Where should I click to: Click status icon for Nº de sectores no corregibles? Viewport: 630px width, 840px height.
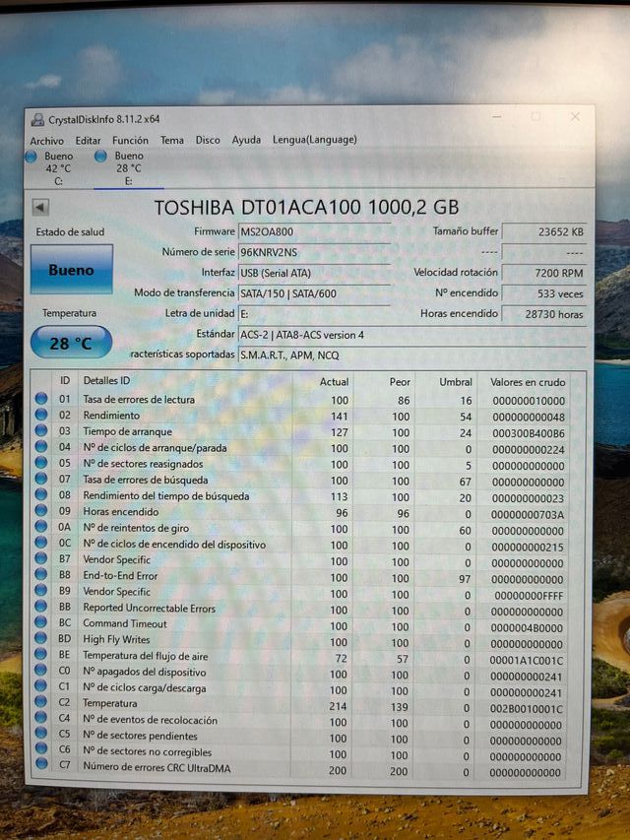click(41, 749)
